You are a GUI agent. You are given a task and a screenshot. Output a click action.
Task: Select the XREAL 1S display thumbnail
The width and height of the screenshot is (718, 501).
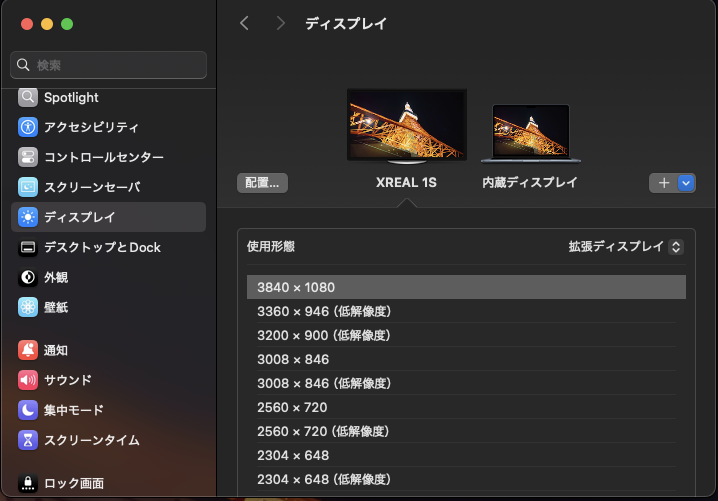(407, 126)
